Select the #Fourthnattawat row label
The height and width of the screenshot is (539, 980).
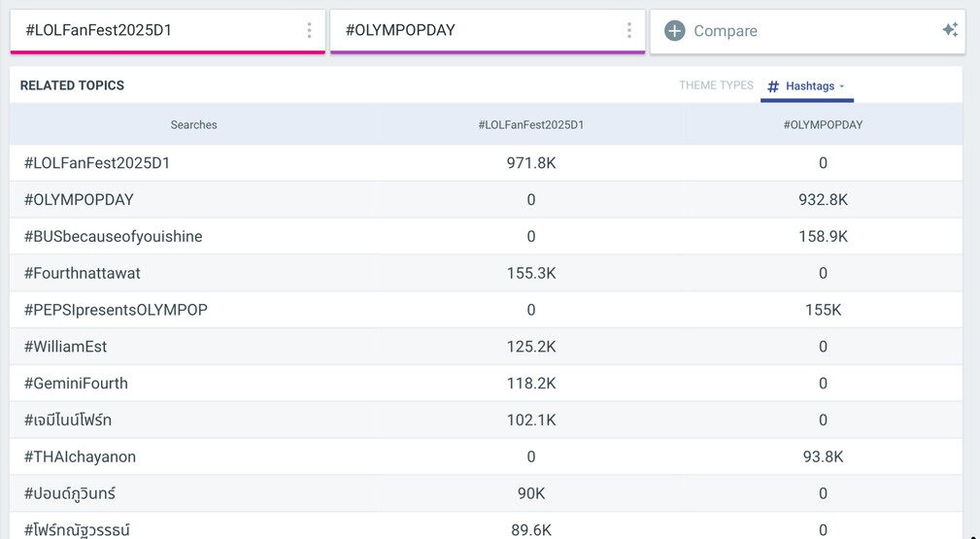(x=82, y=273)
